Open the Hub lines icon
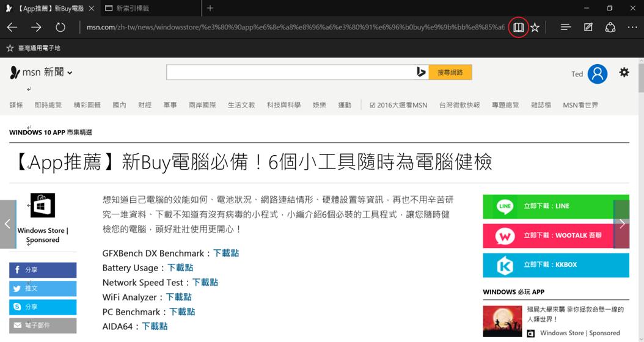Viewport: 644px width, 342px height. tap(566, 27)
